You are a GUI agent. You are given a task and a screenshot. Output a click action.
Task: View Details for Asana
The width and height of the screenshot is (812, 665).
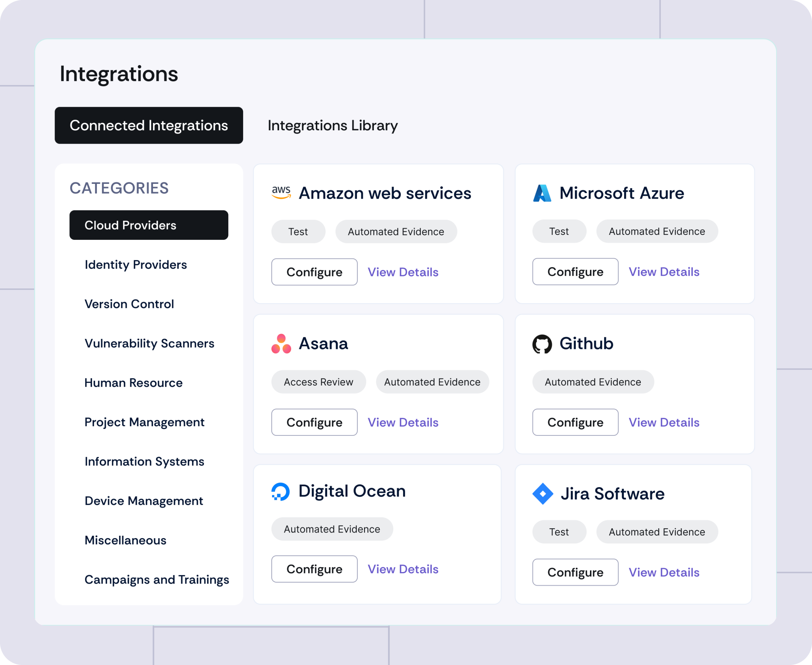(403, 422)
